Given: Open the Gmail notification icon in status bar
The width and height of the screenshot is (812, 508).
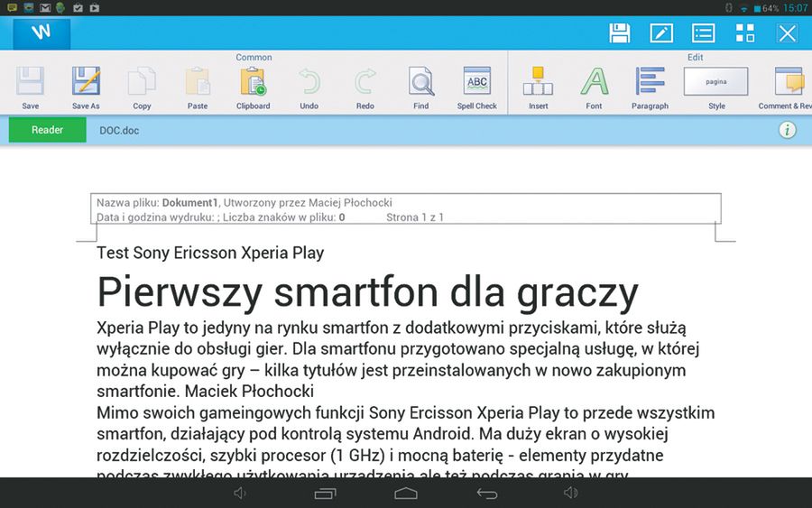Looking at the screenshot, I should 45,8.
